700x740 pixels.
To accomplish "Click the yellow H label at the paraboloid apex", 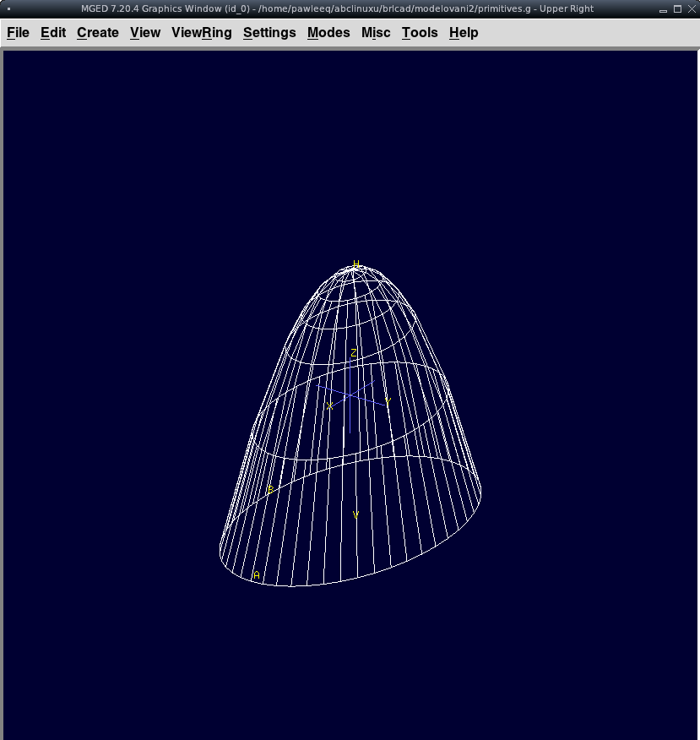I will [356, 264].
